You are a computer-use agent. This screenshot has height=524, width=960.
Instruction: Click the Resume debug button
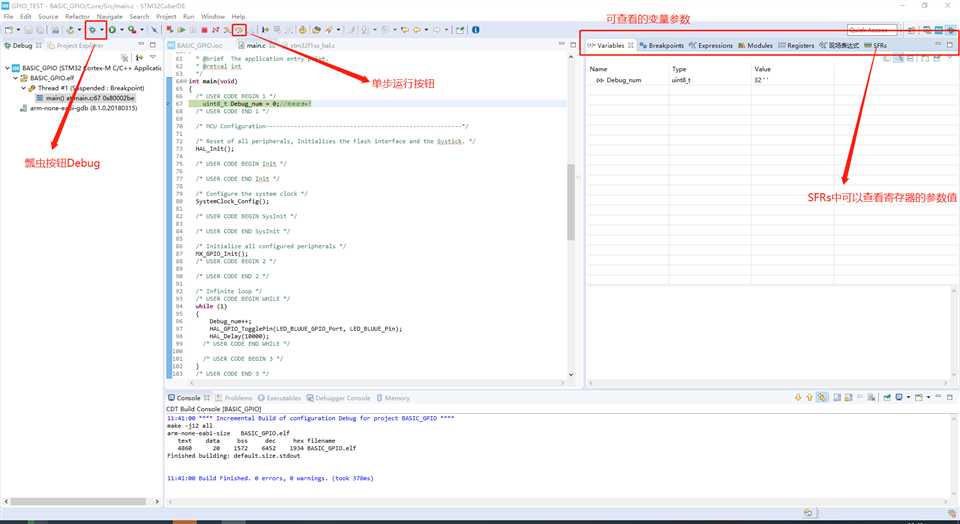pyautogui.click(x=182, y=29)
